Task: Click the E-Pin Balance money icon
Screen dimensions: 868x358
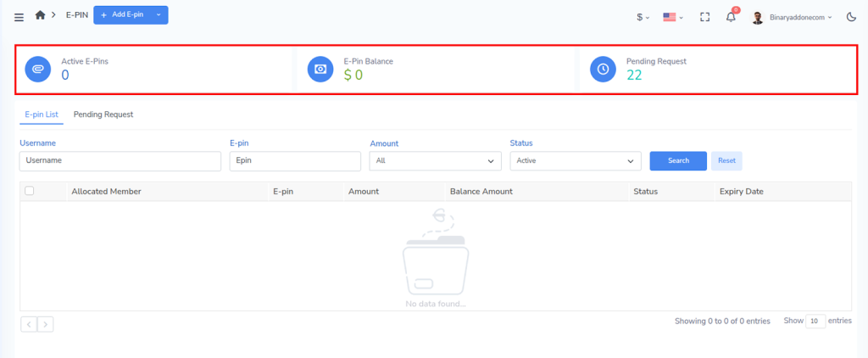Action: [320, 69]
